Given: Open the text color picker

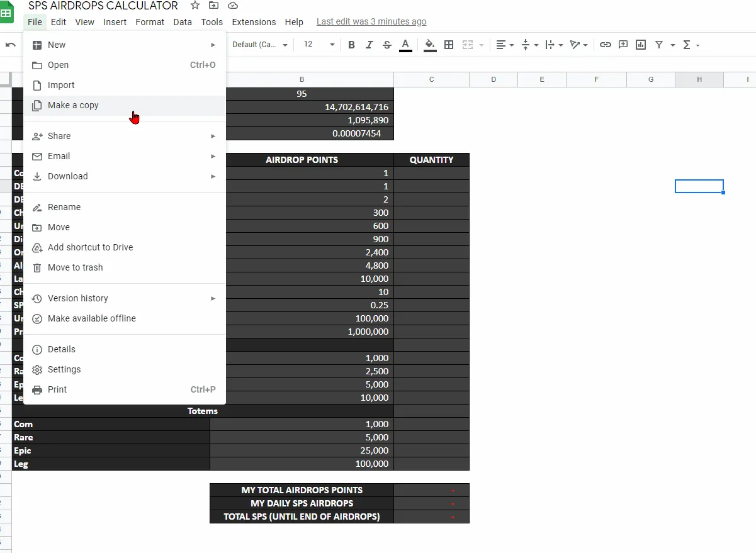Looking at the screenshot, I should tap(405, 45).
